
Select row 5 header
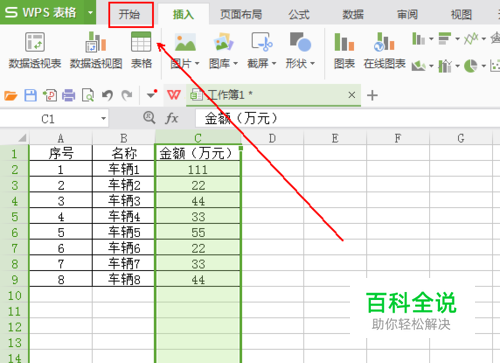coord(15,217)
